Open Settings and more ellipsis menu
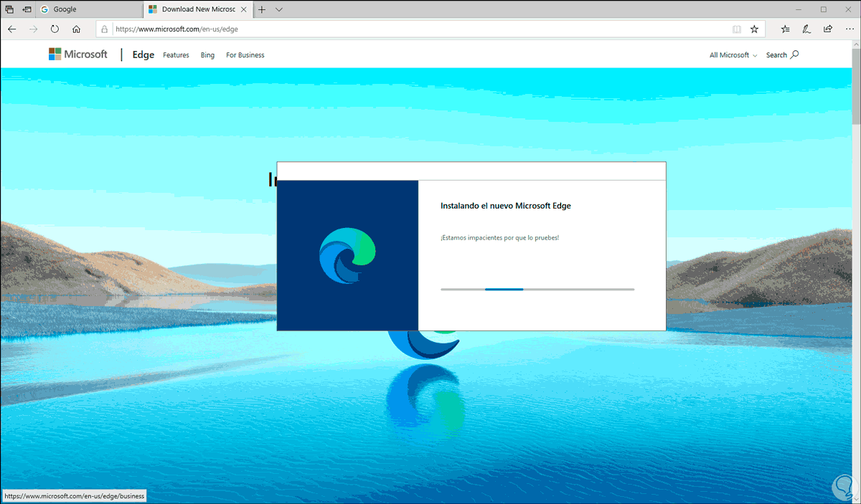The height and width of the screenshot is (504, 861). pyautogui.click(x=850, y=29)
